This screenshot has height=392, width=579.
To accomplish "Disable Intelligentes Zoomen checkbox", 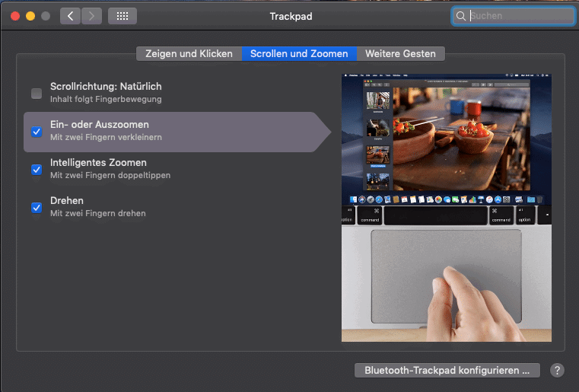I will [37, 170].
